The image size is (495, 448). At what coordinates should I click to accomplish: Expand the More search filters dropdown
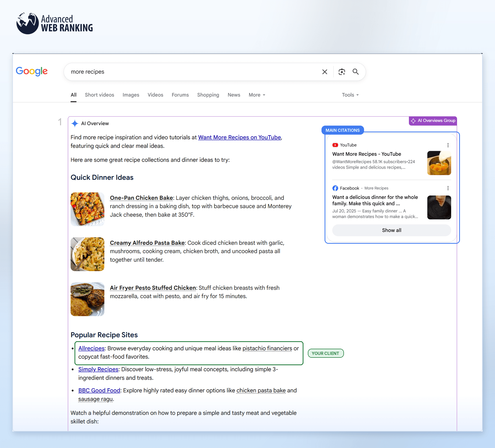pos(257,95)
